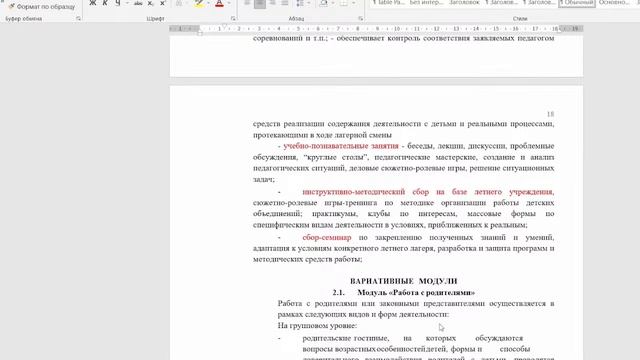Apply superscript formatting (x²)
The height and width of the screenshot is (360, 640).
pos(162,3)
